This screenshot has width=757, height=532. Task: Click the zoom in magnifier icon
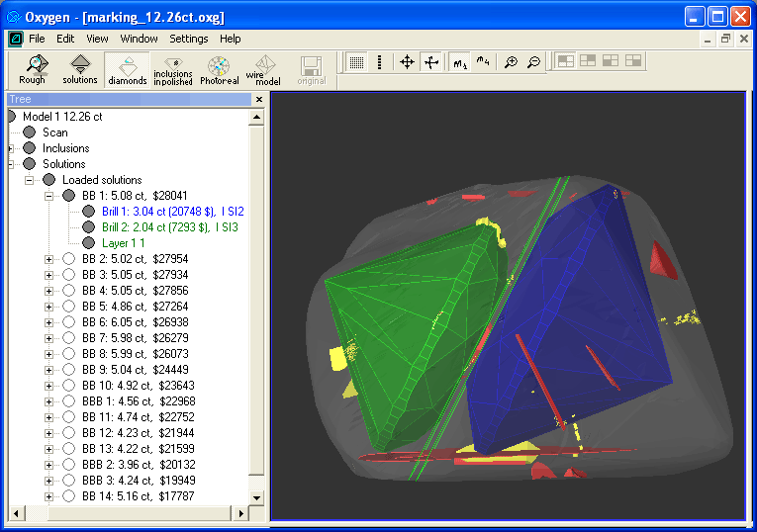[x=511, y=62]
